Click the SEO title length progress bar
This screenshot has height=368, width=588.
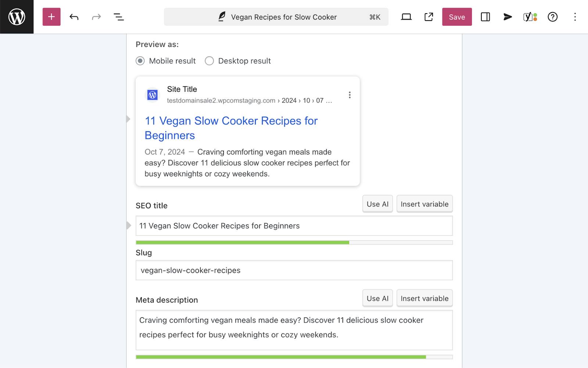[294, 242]
